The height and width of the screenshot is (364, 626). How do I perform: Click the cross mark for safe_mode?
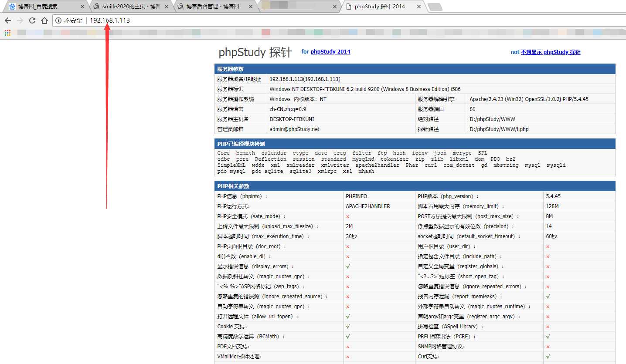pyautogui.click(x=348, y=216)
